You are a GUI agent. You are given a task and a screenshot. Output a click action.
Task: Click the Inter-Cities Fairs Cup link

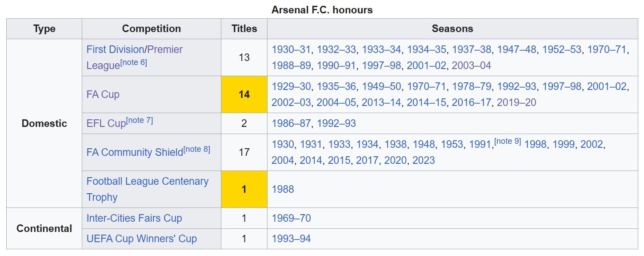coord(134,218)
